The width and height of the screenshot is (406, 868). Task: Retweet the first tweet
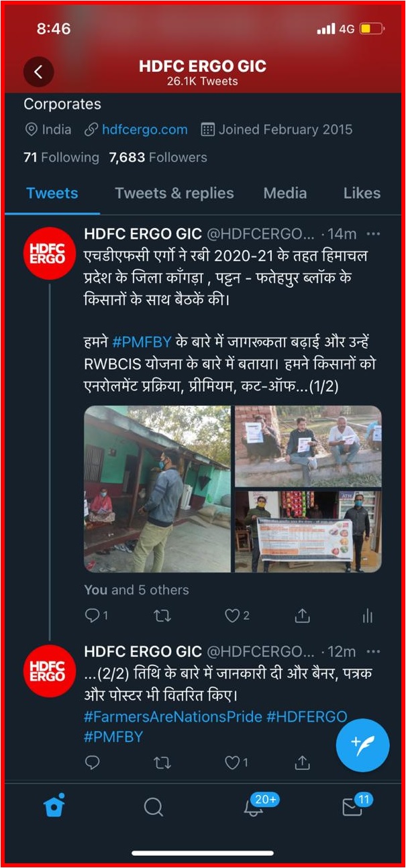(163, 615)
